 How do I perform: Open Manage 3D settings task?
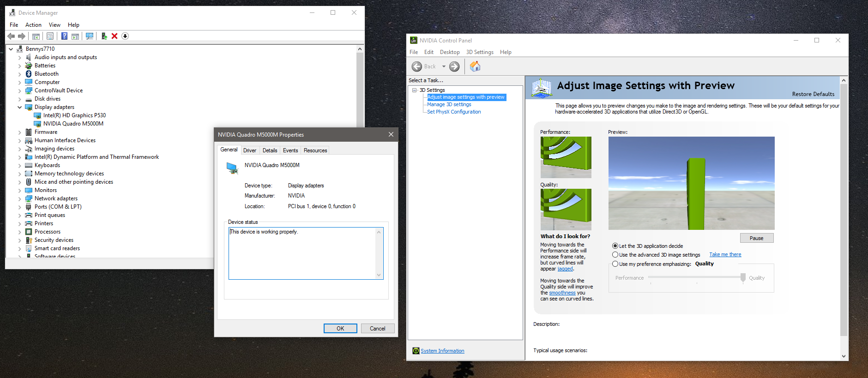[x=449, y=104]
